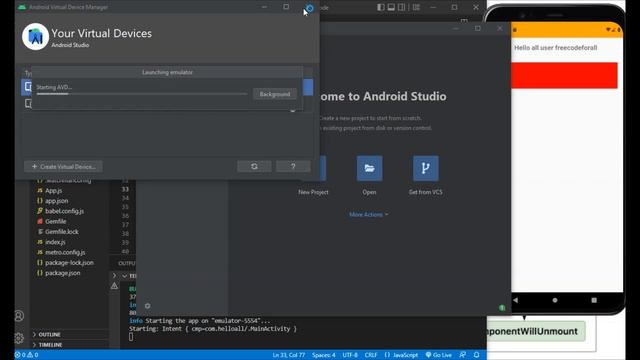Click the Background button in launching dialog
This screenshot has height=360, width=640.
275,94
